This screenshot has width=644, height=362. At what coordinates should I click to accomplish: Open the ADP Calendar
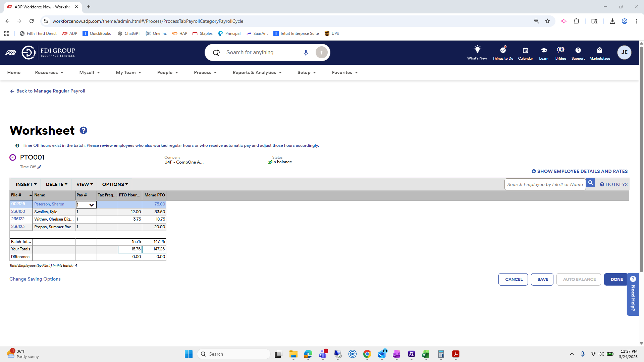click(525, 53)
